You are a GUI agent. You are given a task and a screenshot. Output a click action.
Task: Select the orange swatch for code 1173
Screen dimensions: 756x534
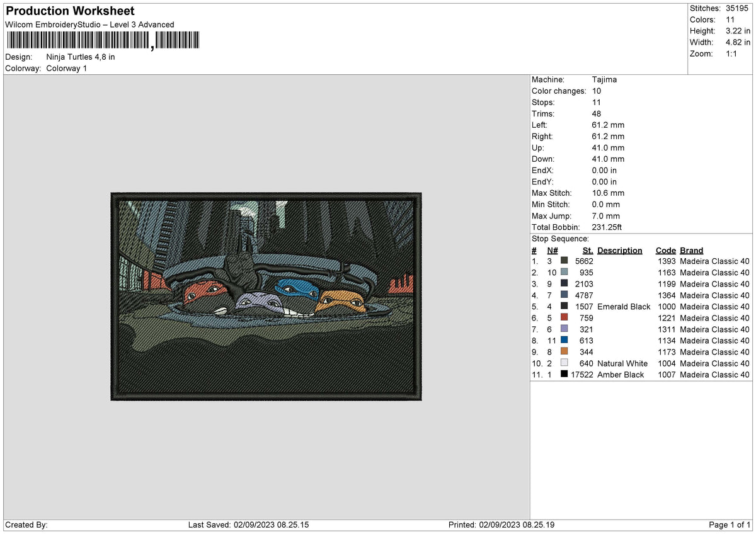tap(564, 352)
